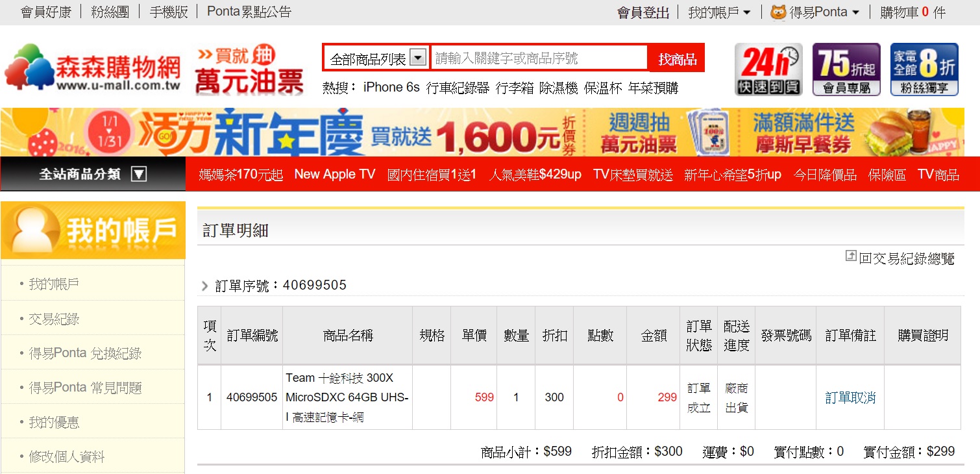This screenshot has width=980, height=474.
Task: Open the 手機版 link
Action: point(169,12)
